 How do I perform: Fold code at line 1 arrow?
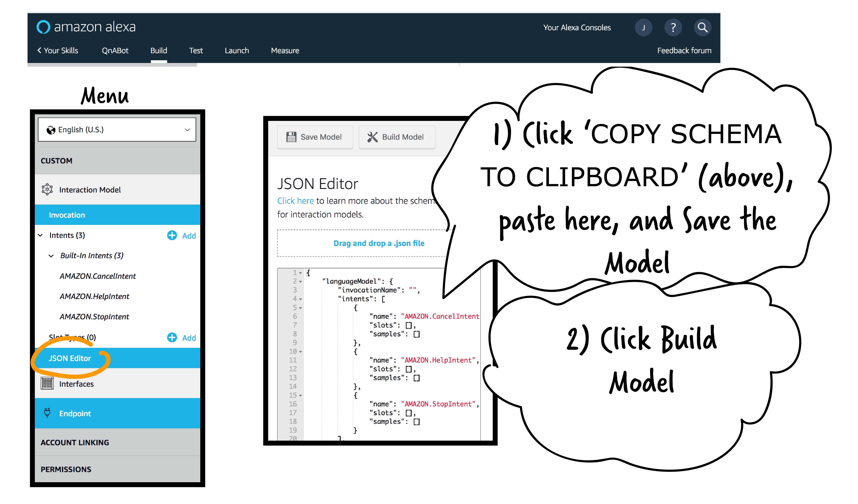[301, 273]
